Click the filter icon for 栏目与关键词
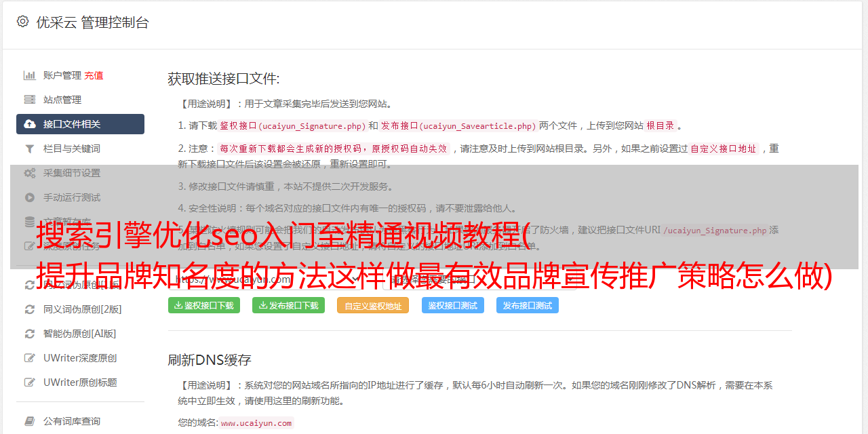Viewport: 868px width, 434px height. coord(30,149)
